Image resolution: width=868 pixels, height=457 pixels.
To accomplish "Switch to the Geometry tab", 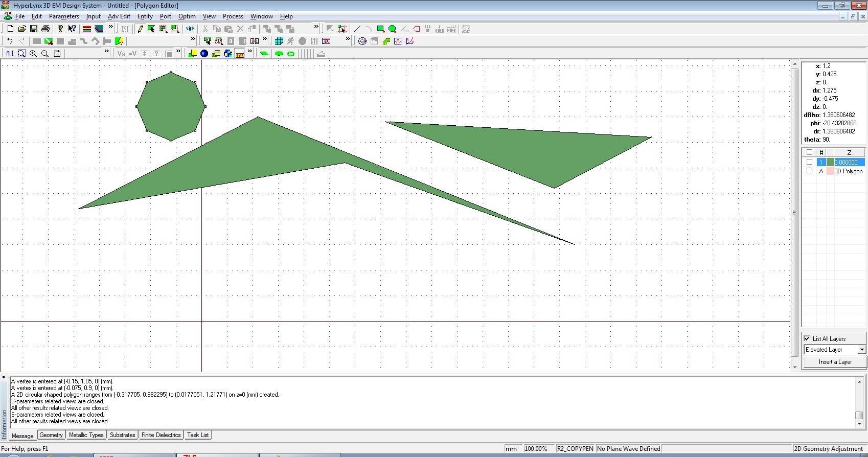I will 51,435.
